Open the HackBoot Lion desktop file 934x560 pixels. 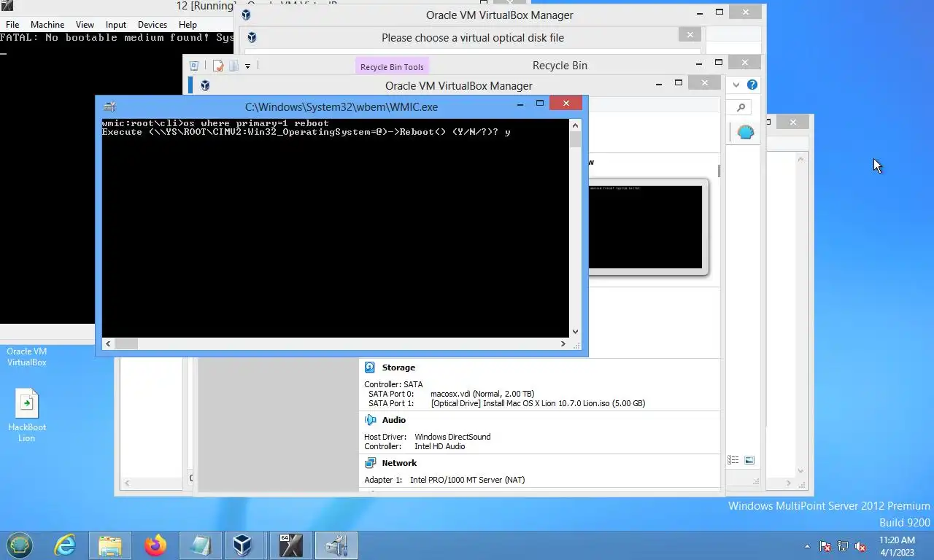tap(27, 416)
